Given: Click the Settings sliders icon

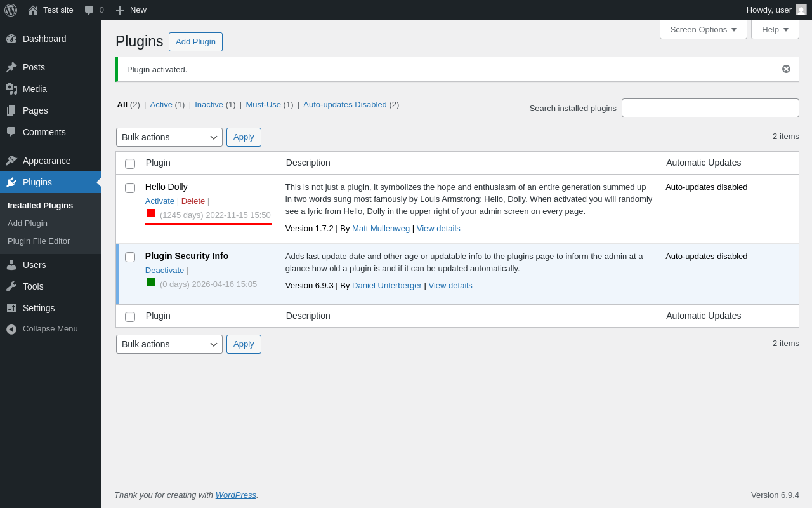Looking at the screenshot, I should 11,308.
